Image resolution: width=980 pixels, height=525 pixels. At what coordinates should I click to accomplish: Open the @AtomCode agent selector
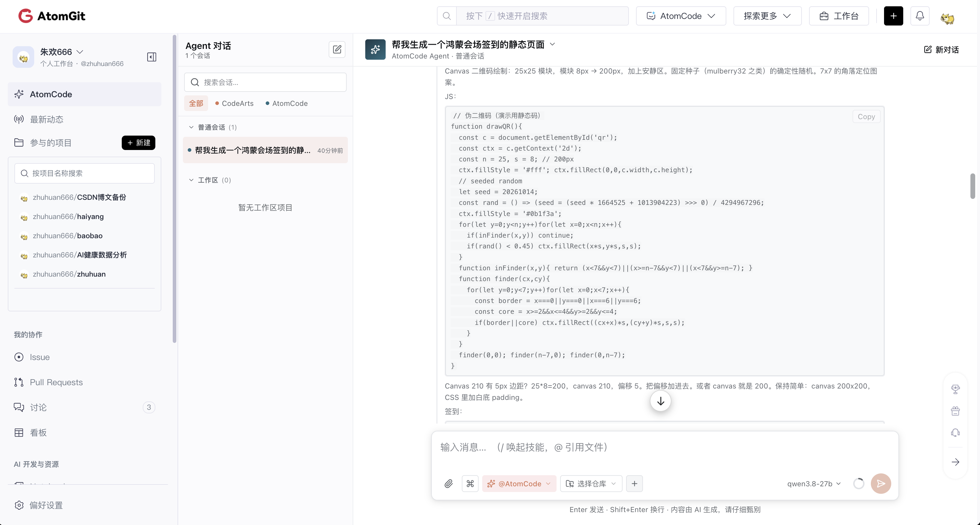tap(519, 484)
